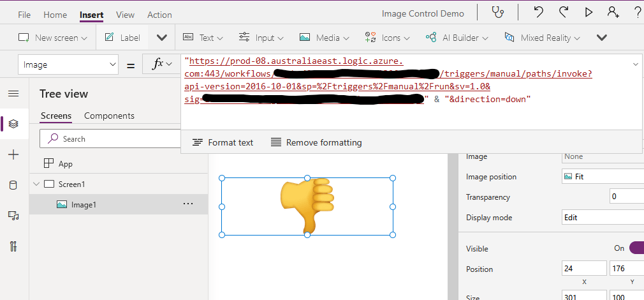Undo the last action
The width and height of the screenshot is (644, 300).
(x=539, y=13)
